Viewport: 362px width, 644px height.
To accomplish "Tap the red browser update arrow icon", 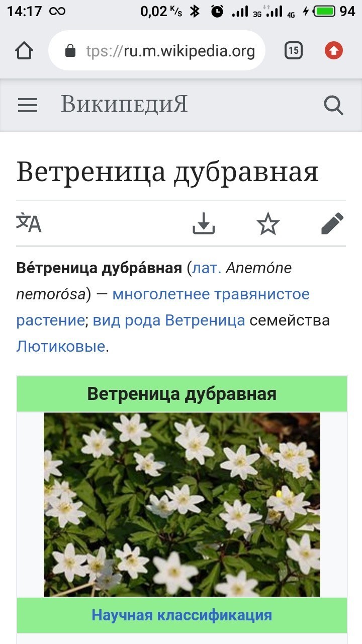I will click(334, 50).
